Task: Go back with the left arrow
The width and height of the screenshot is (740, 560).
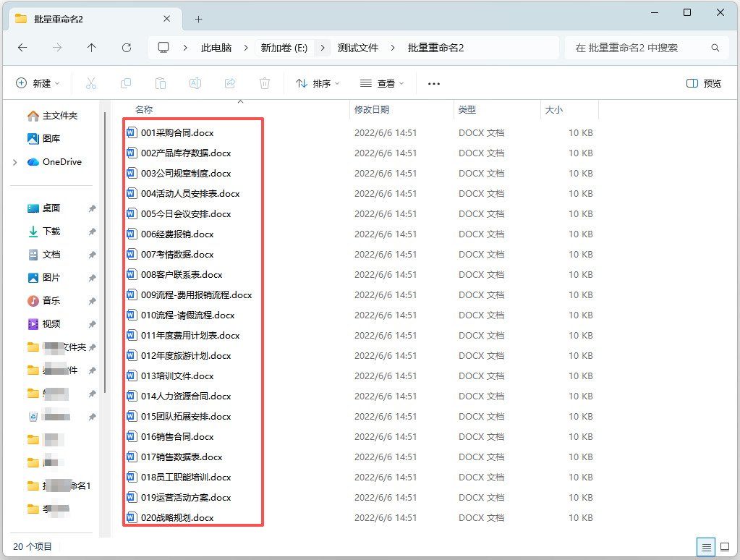Action: coord(22,48)
